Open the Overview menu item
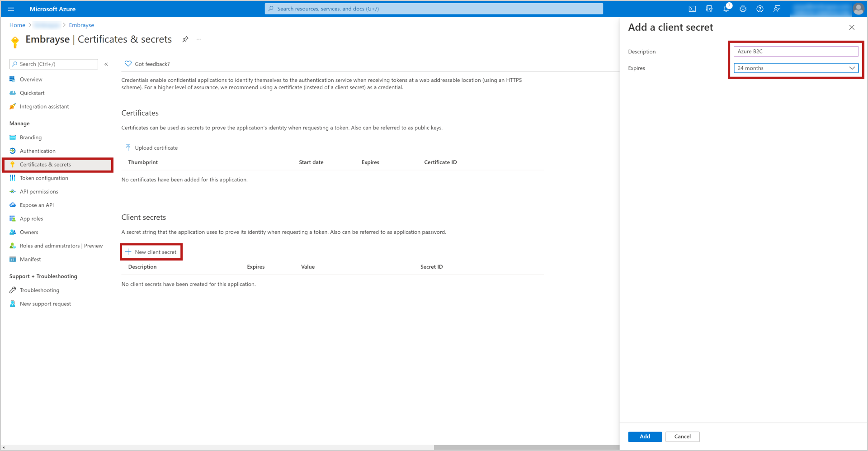 tap(31, 80)
